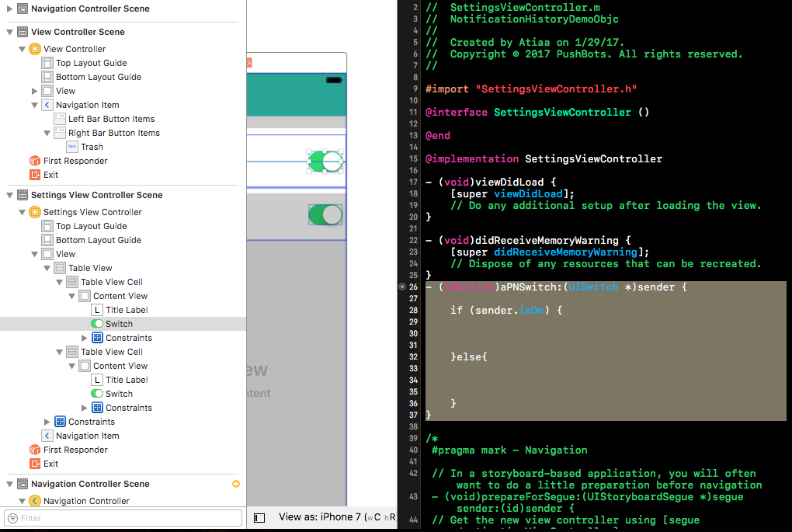Click the viewDidLoad call in code
Viewport: 792px width, 532px height.
(528, 194)
